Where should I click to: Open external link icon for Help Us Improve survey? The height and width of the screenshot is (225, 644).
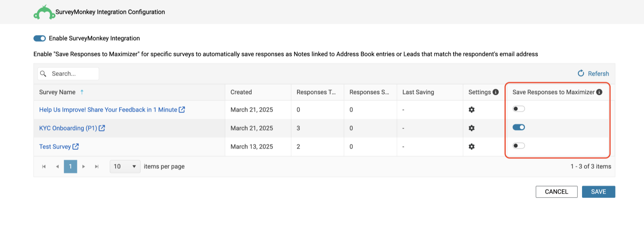click(182, 110)
